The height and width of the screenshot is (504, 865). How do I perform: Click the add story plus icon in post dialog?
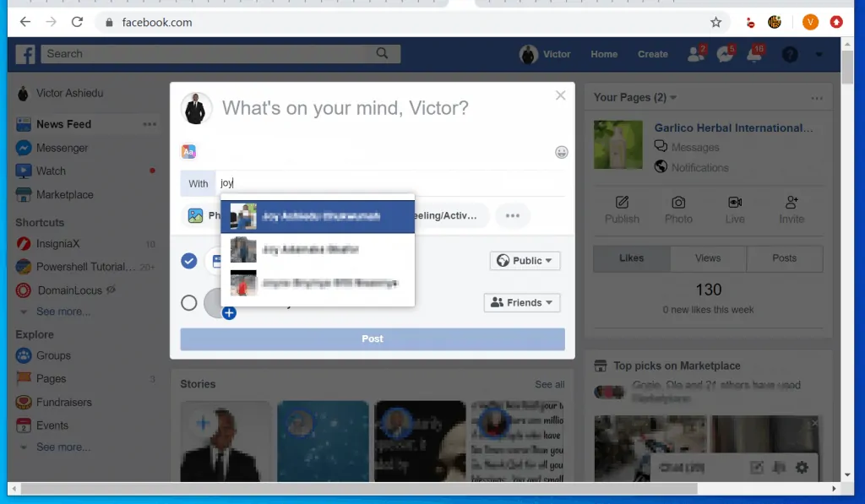point(229,313)
